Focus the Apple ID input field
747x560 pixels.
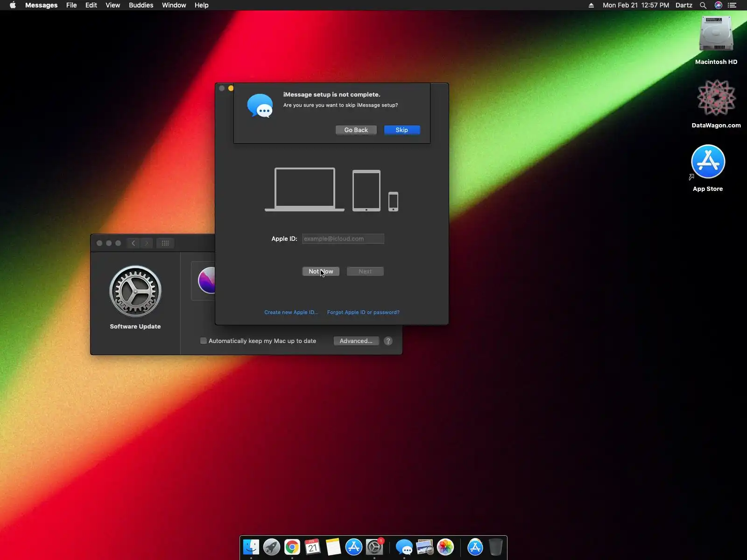pos(343,239)
